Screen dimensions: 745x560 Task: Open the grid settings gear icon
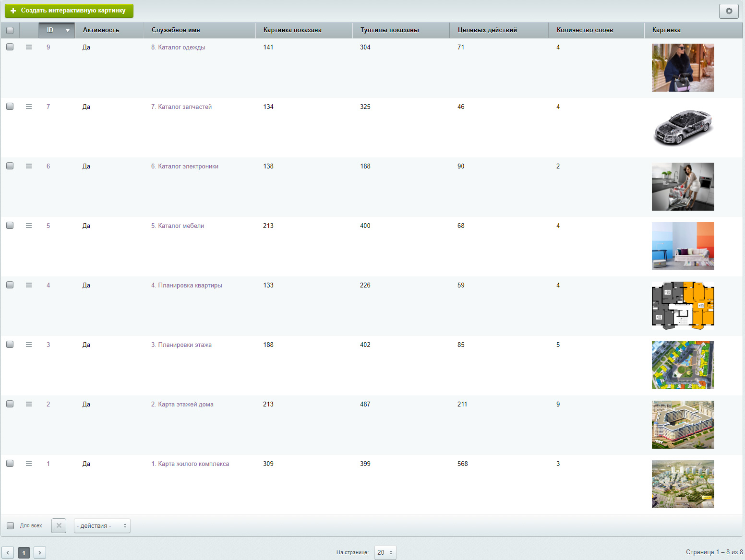(729, 11)
